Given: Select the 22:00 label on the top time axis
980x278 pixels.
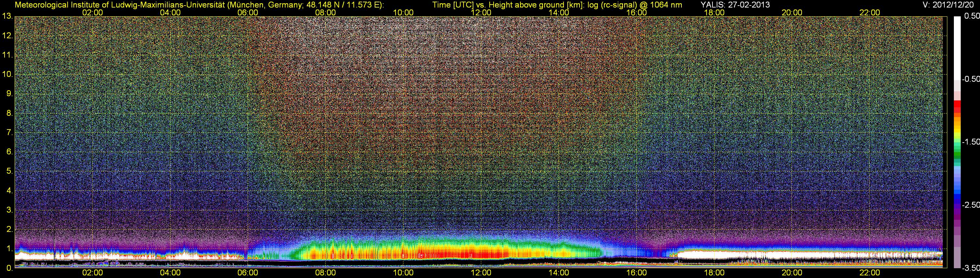Looking at the screenshot, I should coord(870,12).
